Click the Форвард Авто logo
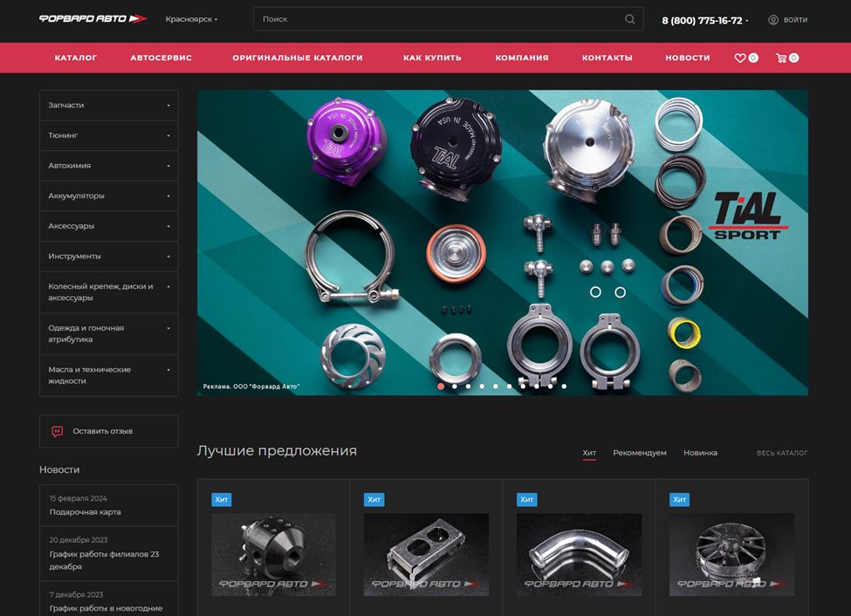 [93, 18]
